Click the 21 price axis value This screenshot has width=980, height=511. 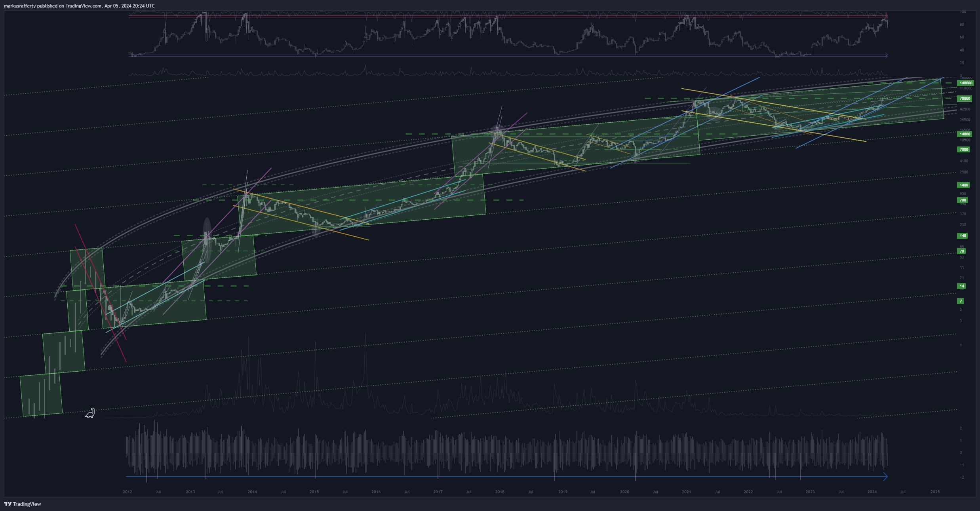coord(961,278)
